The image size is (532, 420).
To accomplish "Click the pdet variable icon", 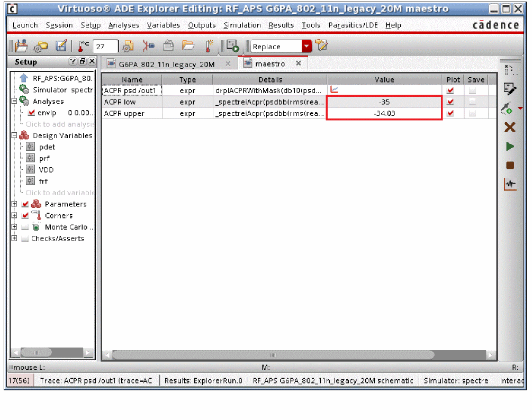I will (31, 147).
